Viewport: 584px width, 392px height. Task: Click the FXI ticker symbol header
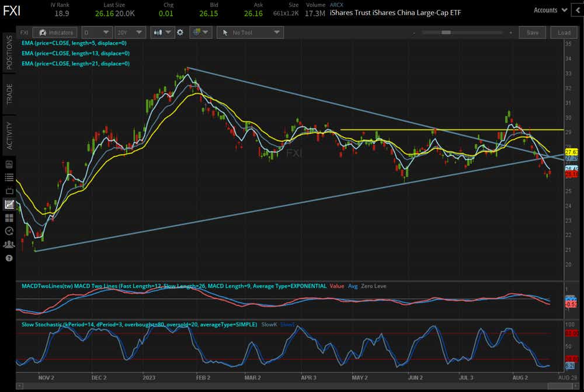(12, 11)
